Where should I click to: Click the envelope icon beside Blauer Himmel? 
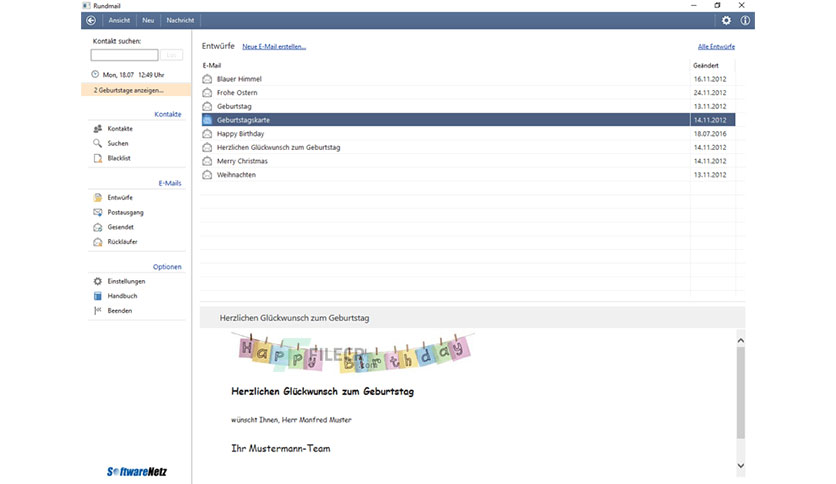[207, 79]
